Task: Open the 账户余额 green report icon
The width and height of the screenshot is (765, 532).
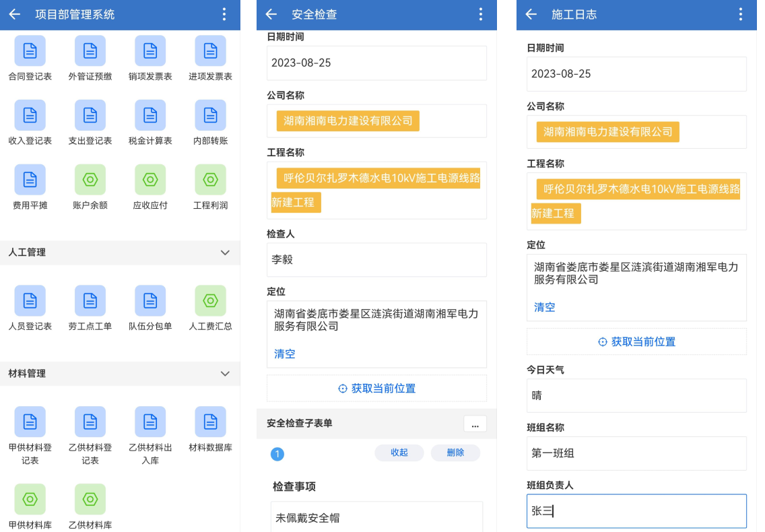Action: 90,180
